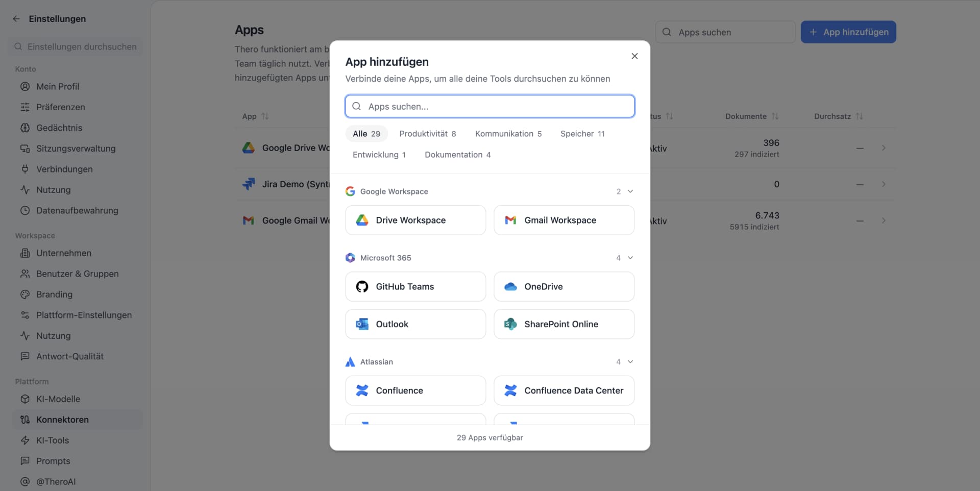Filter apps by Dokumentation
Screen dimensions: 980x491
point(458,155)
